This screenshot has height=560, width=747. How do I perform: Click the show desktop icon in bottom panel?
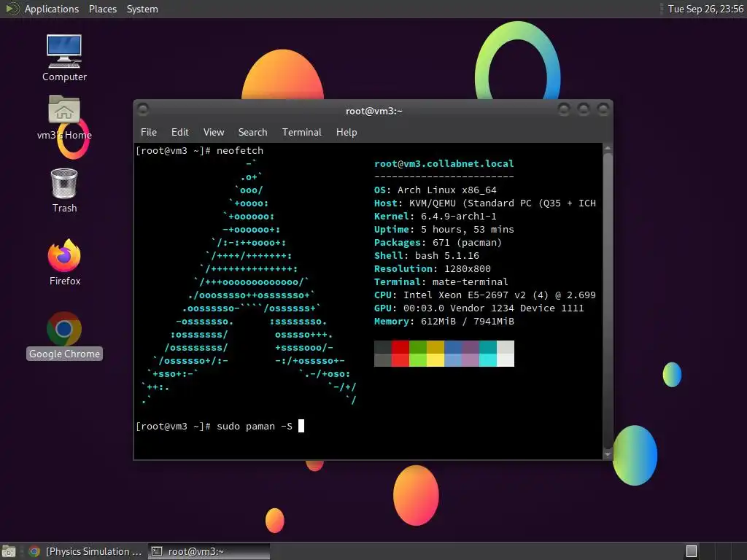point(9,551)
